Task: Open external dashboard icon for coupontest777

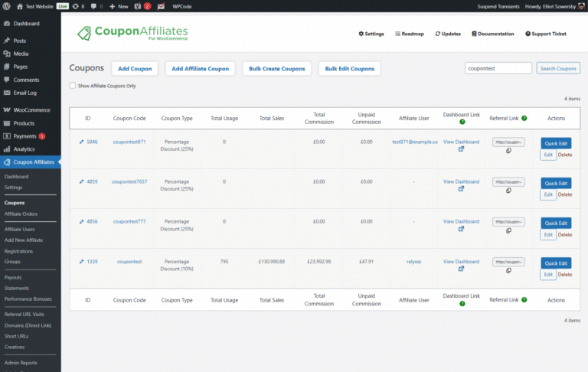Action: (461, 229)
